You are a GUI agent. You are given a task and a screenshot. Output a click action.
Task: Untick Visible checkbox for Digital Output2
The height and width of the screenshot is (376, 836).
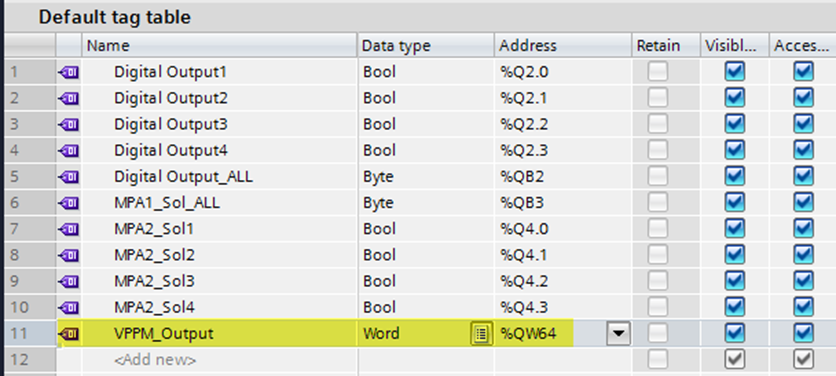(x=735, y=98)
